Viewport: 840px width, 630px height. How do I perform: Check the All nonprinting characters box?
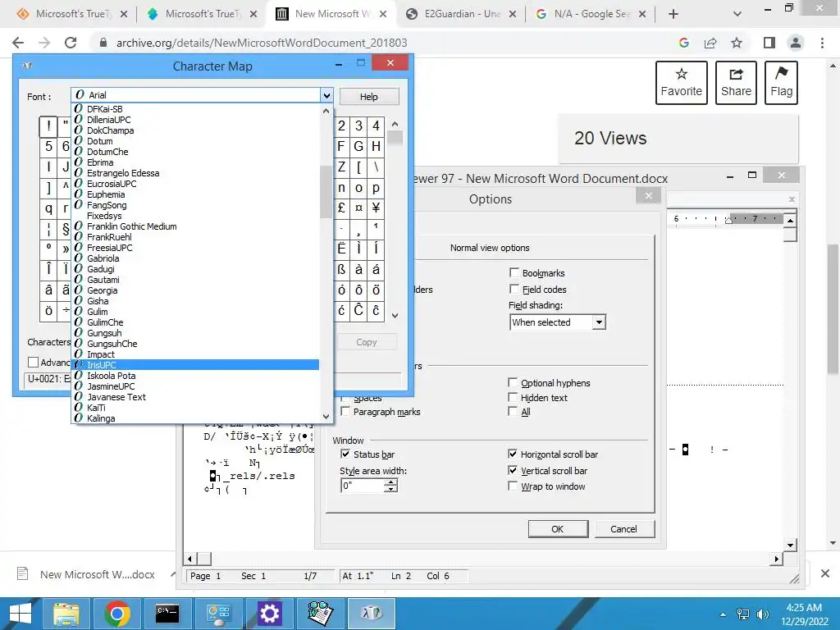(x=513, y=412)
